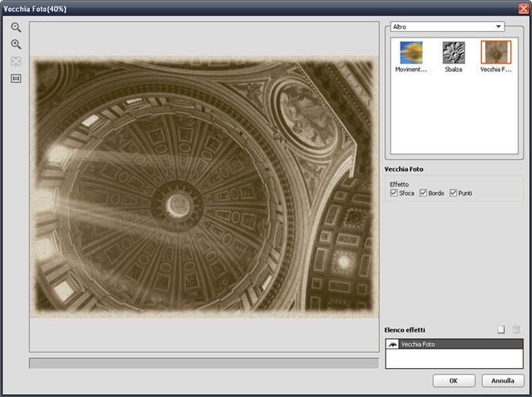Viewport: 532px width, 397px height.
Task: Click the zoom out magnifier icon
Action: [16, 27]
